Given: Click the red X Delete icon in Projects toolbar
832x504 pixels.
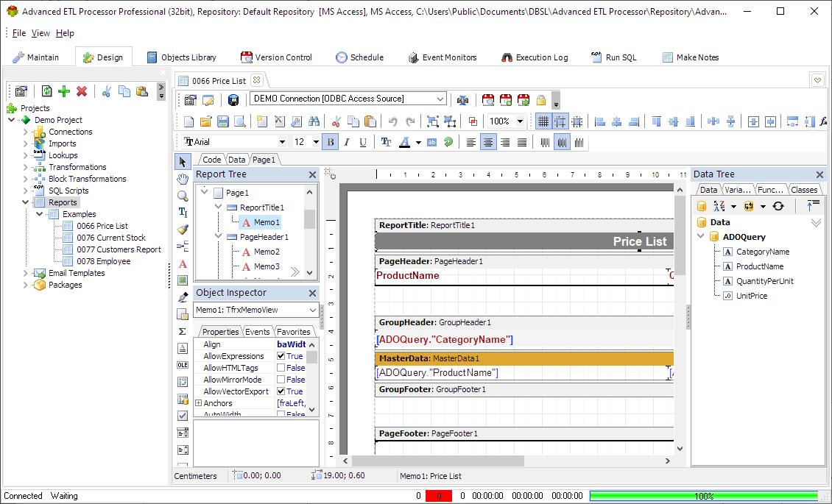Looking at the screenshot, I should 82,91.
